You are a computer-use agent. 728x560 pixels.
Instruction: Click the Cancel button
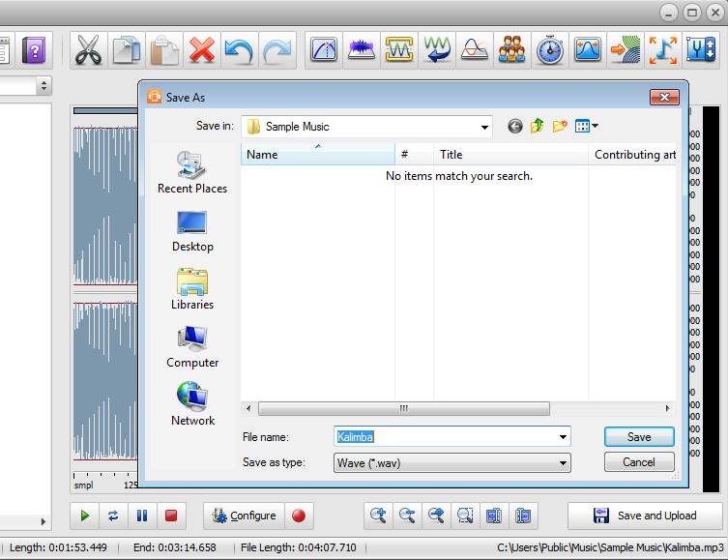(639, 462)
